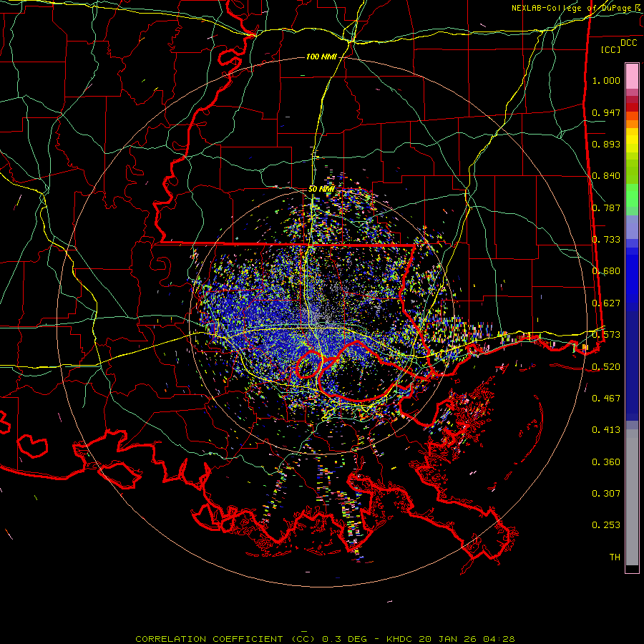Viewport: 644px width, 644px height.
Task: Click the 0.573 legend value
Action: (606, 335)
